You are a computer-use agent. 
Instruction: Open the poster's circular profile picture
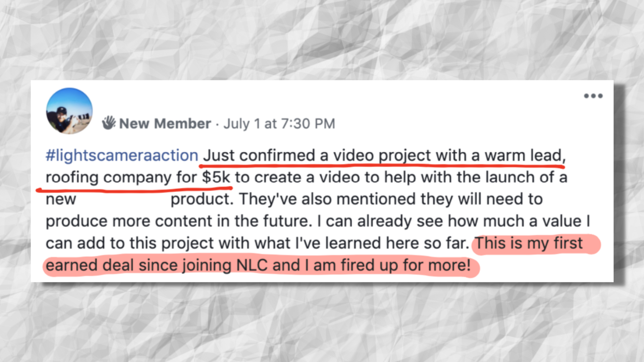(x=69, y=111)
